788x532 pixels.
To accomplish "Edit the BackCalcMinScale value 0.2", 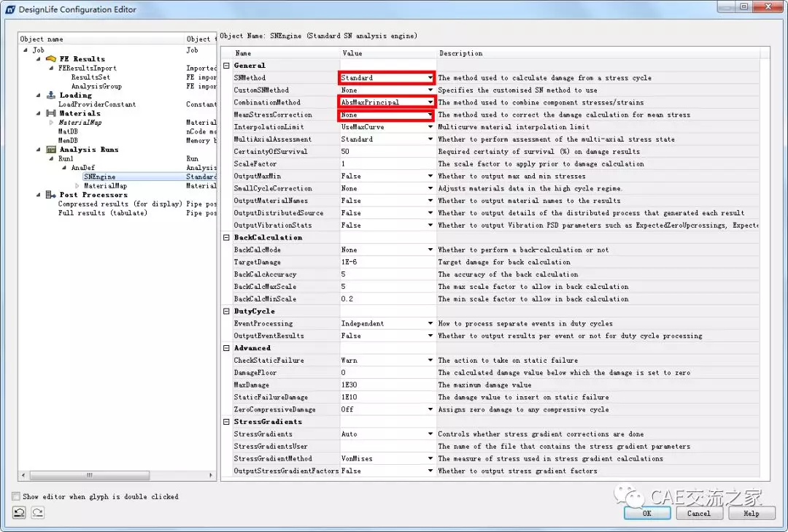I will pos(387,298).
